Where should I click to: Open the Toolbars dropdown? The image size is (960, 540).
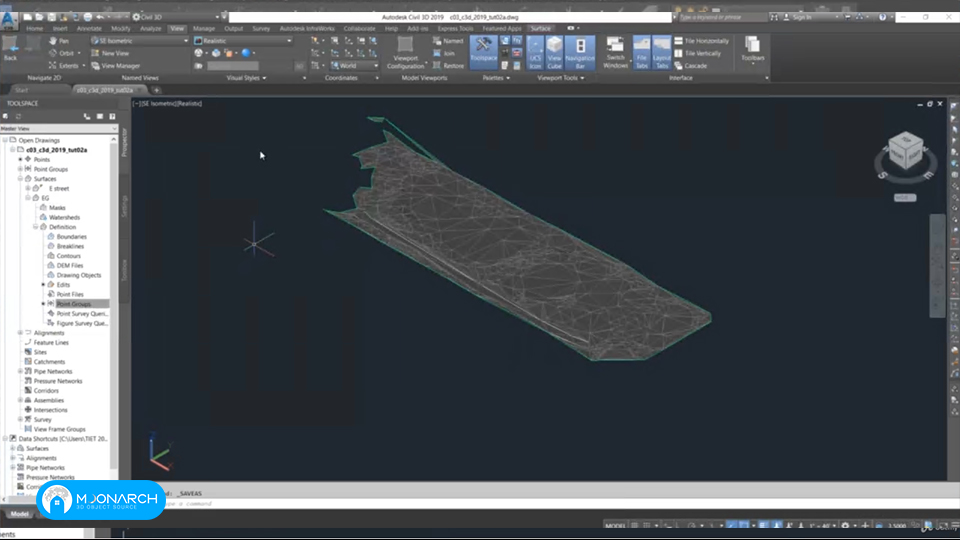coord(752,49)
